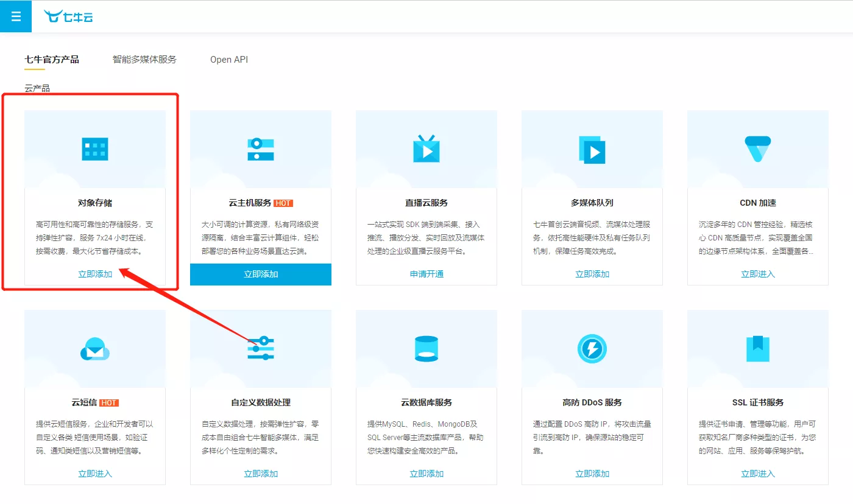Click the 对象存储 description paragraph

point(95,237)
